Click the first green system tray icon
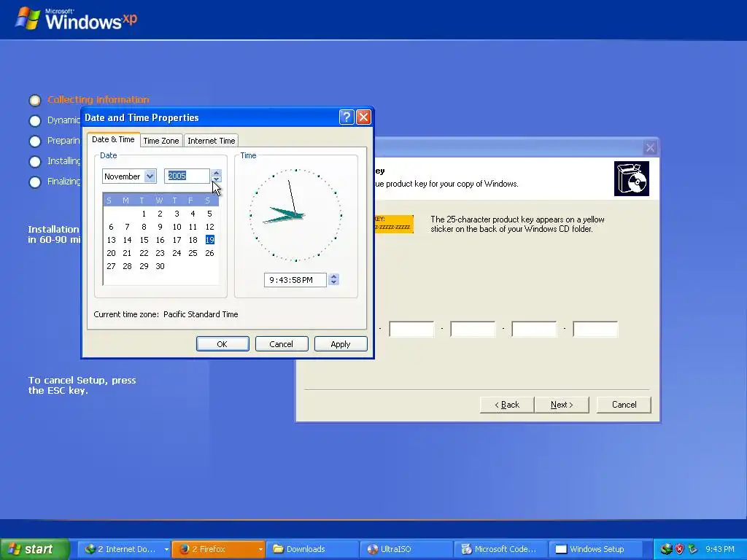The height and width of the screenshot is (560, 747). click(x=666, y=549)
